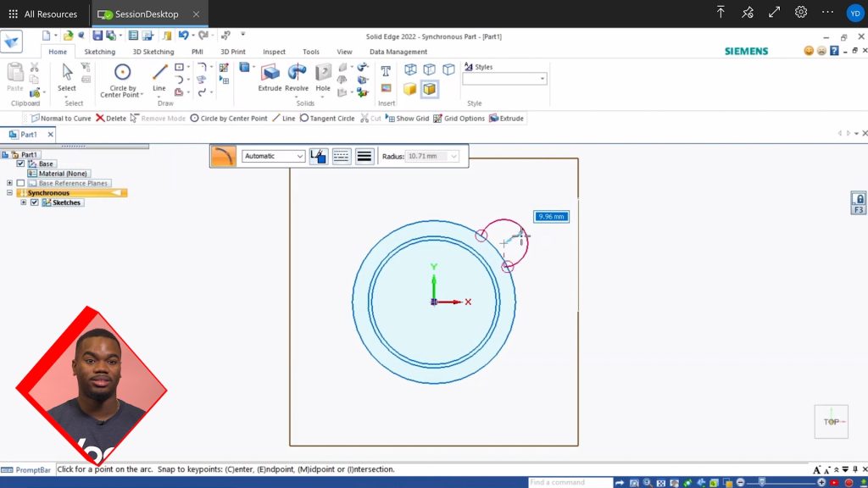This screenshot has width=868, height=488.
Task: Open the Data Management tab
Action: 398,52
